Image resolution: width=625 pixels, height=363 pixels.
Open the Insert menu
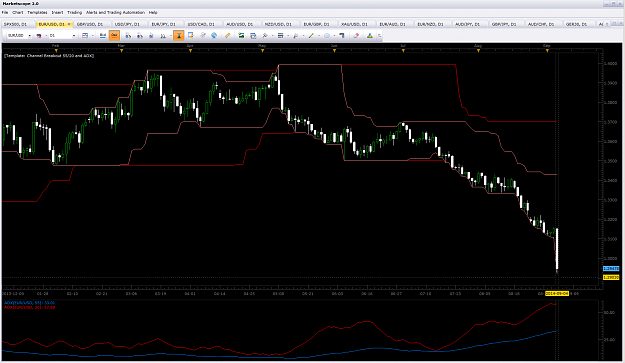57,12
